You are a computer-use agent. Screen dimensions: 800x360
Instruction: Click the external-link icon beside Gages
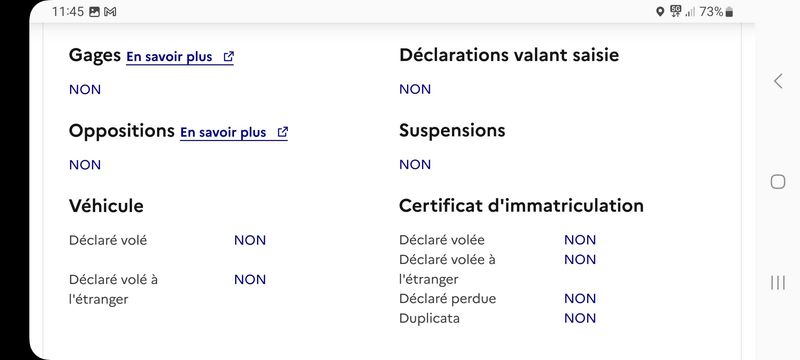(229, 57)
